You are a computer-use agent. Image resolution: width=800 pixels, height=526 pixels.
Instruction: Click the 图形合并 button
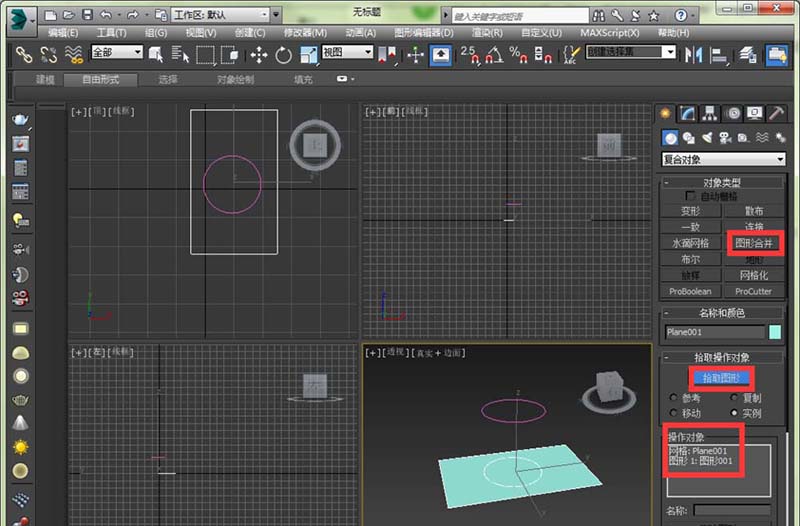[x=754, y=242]
